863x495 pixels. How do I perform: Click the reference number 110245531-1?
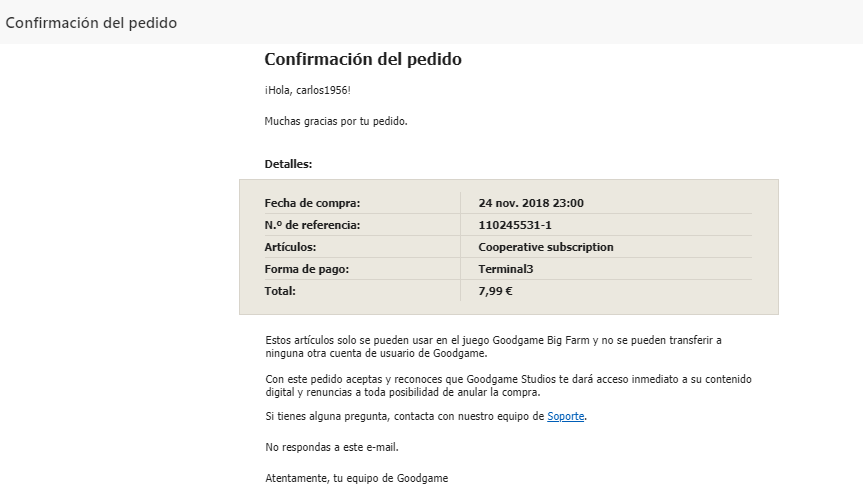pyautogui.click(x=515, y=225)
